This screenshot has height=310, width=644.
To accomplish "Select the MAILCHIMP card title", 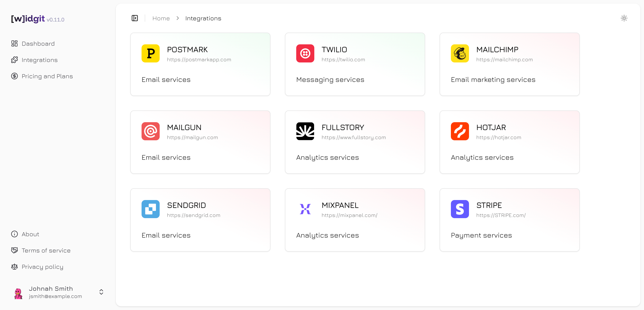I will tap(497, 50).
